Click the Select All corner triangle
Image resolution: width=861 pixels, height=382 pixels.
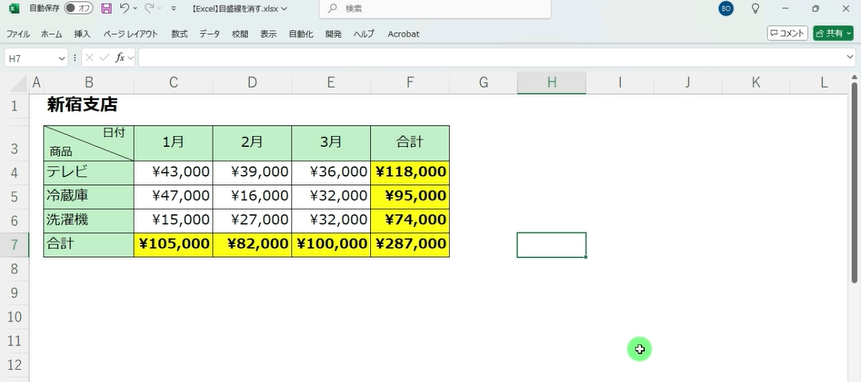coord(19,83)
